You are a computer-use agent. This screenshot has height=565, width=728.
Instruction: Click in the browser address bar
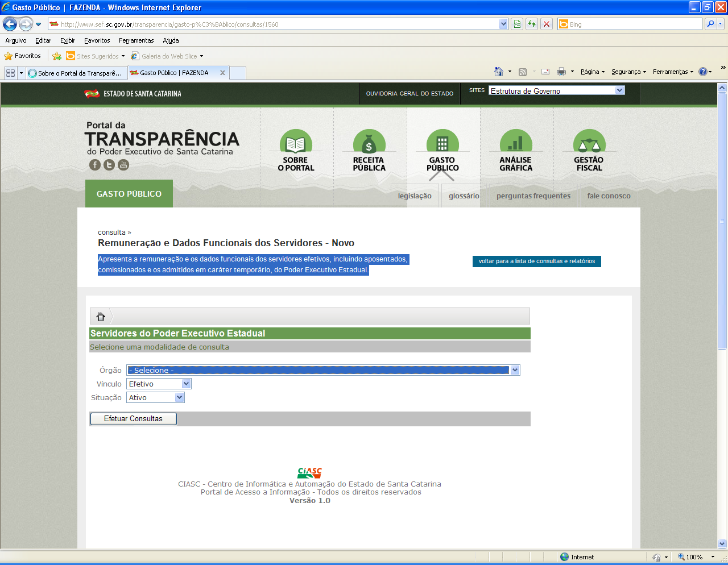pyautogui.click(x=273, y=24)
